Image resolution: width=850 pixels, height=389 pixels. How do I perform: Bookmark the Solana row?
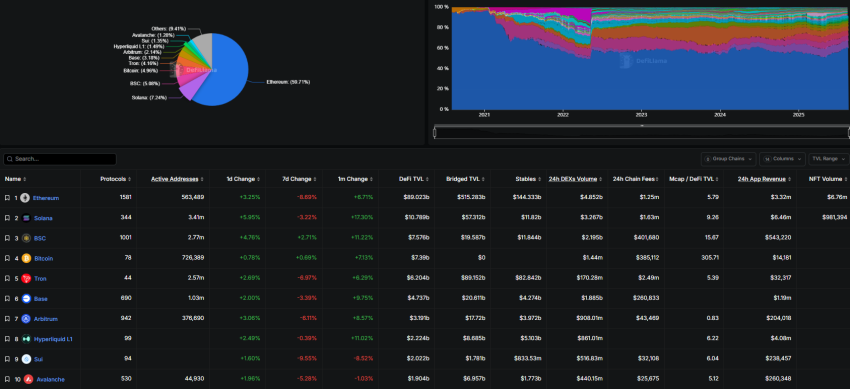pyautogui.click(x=7, y=218)
